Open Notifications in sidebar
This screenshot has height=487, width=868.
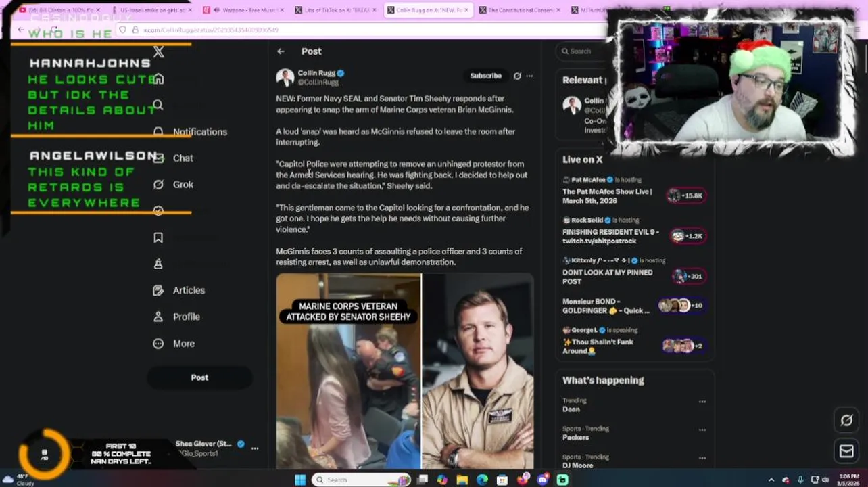[191, 132]
